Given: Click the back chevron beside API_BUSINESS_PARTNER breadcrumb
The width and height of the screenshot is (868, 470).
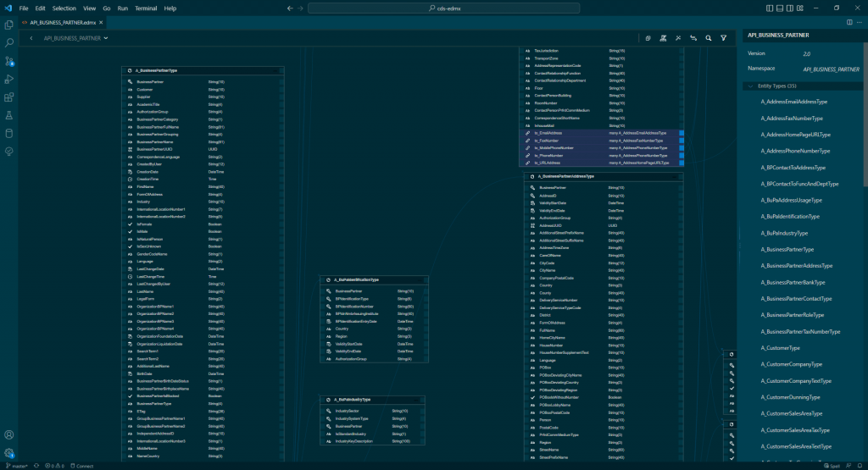Looking at the screenshot, I should (31, 38).
